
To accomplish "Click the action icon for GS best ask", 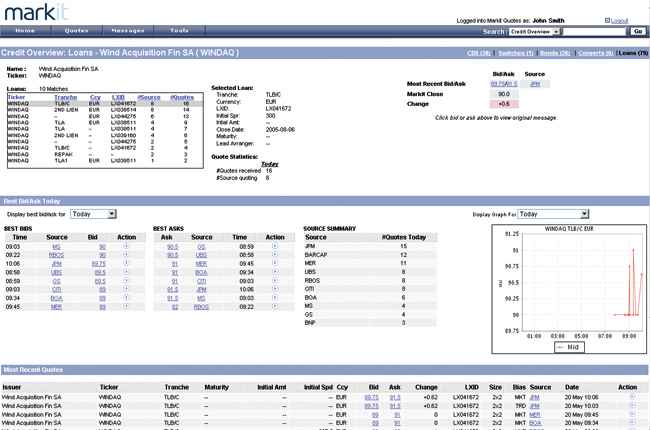I will point(275,246).
